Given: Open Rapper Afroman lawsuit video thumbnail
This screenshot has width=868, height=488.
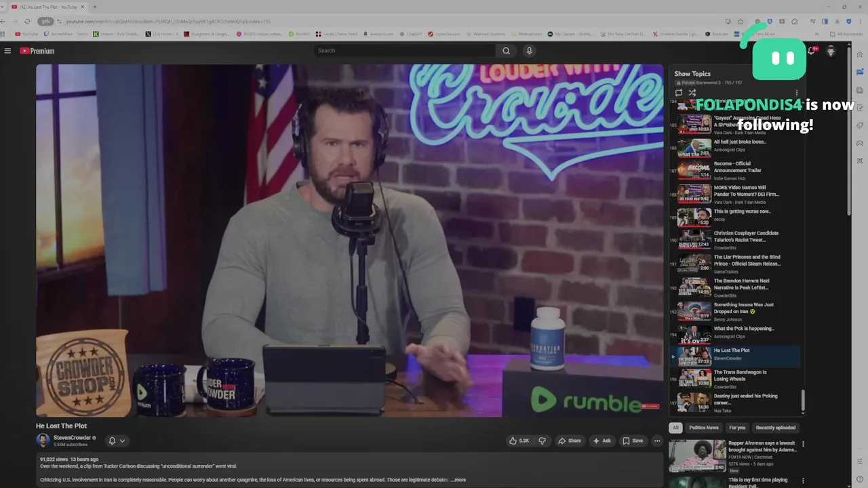Looking at the screenshot, I should pos(697,456).
